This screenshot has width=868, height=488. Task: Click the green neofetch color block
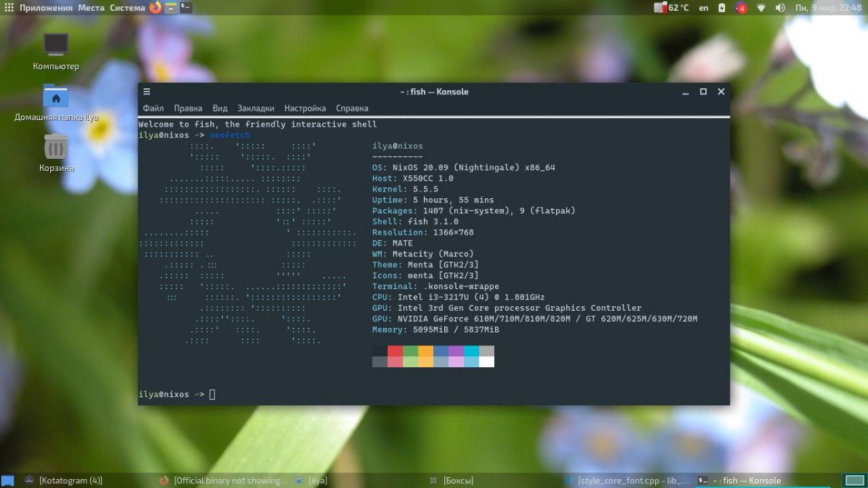point(410,351)
